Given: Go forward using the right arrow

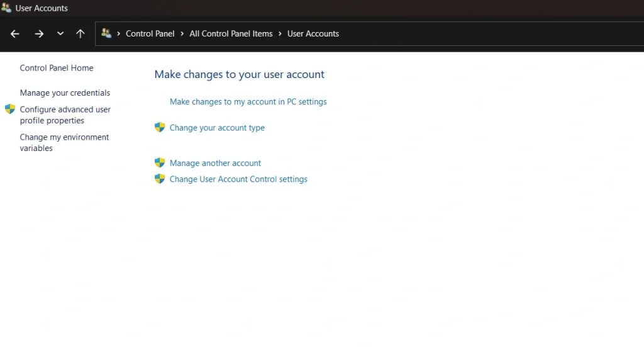Looking at the screenshot, I should click(x=39, y=34).
